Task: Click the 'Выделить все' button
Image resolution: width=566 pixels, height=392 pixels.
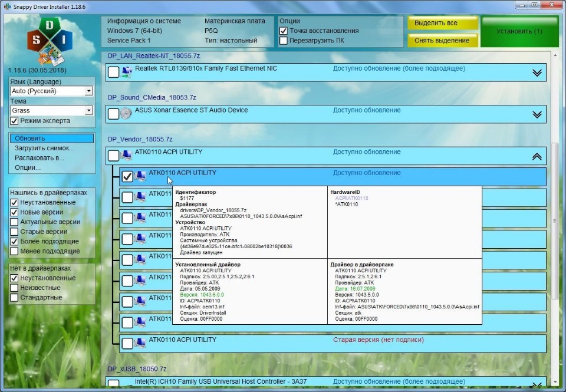Action: click(443, 23)
